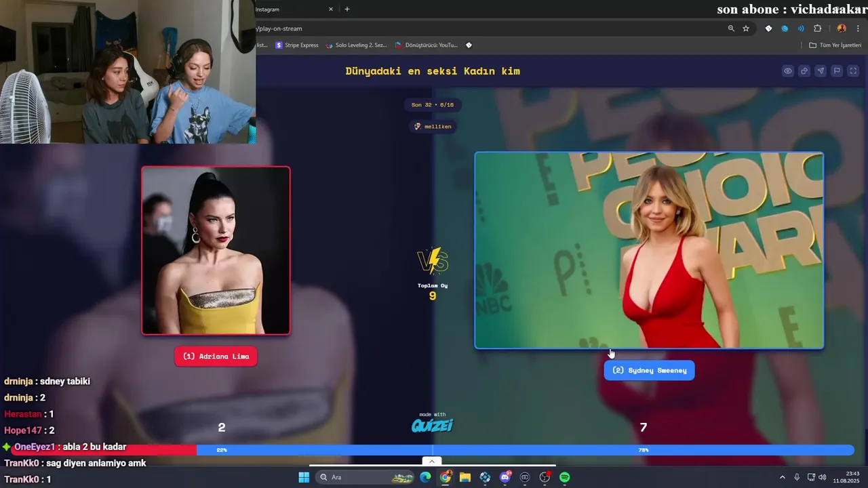Click the VS lightning emblem
The width and height of the screenshot is (868, 488).
(433, 261)
